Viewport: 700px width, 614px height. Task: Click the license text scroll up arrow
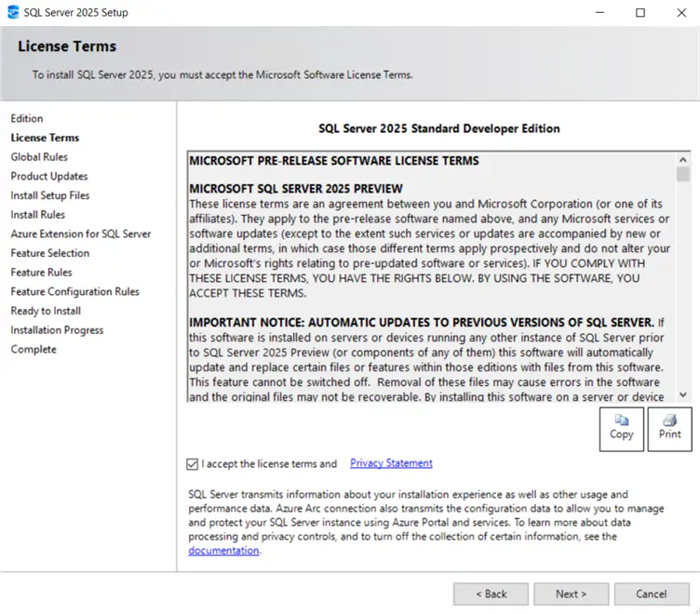coord(682,160)
